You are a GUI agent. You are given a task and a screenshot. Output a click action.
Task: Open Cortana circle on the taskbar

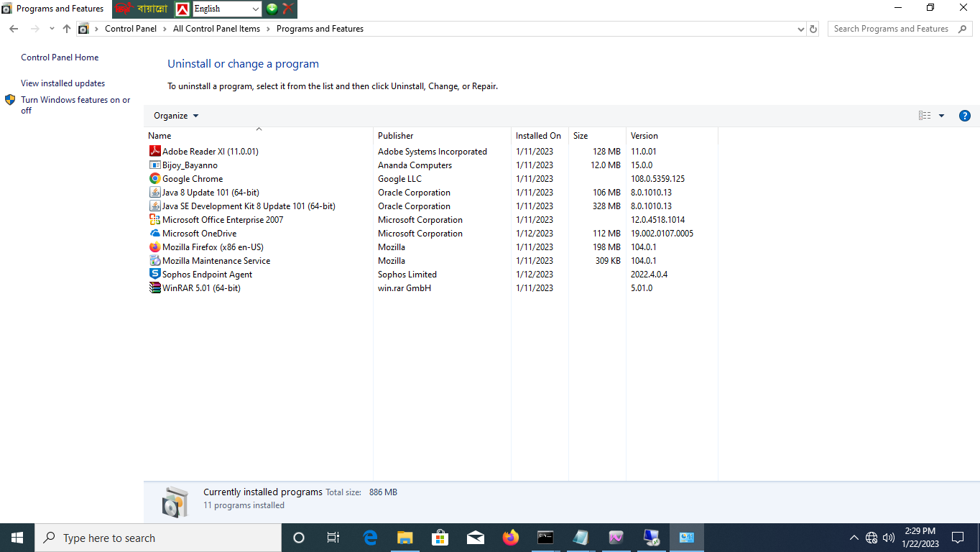click(299, 538)
